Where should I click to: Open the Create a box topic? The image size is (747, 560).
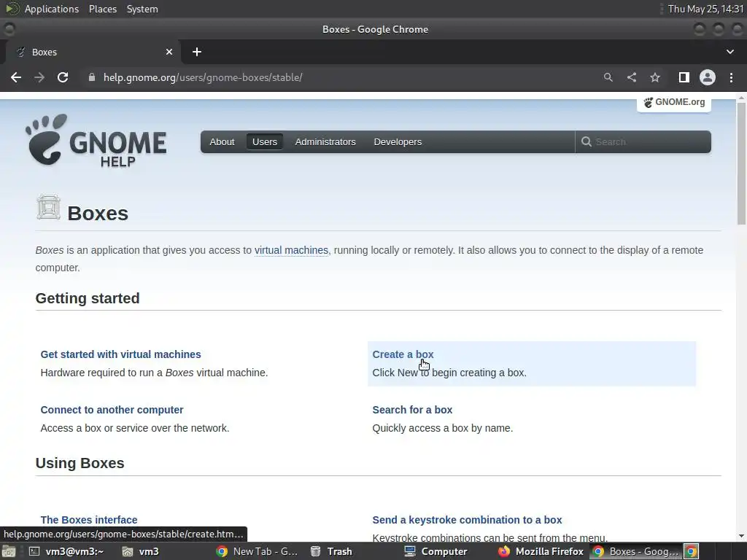(x=403, y=354)
